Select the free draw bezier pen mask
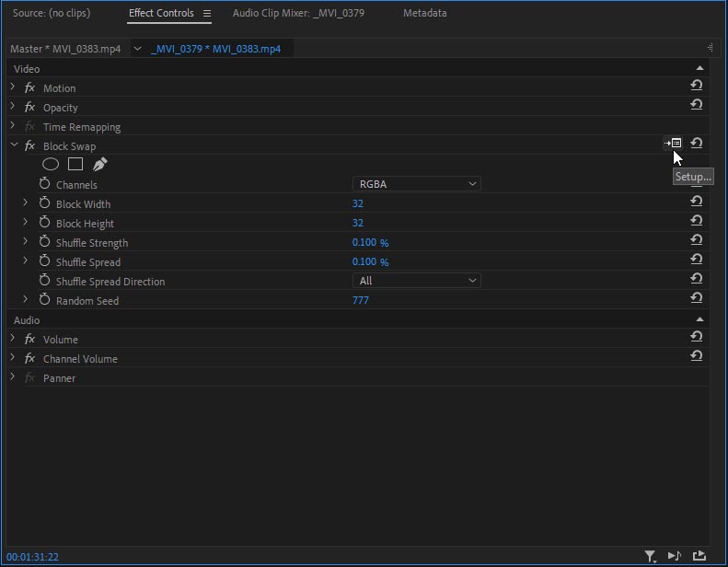The height and width of the screenshot is (567, 728). point(99,164)
